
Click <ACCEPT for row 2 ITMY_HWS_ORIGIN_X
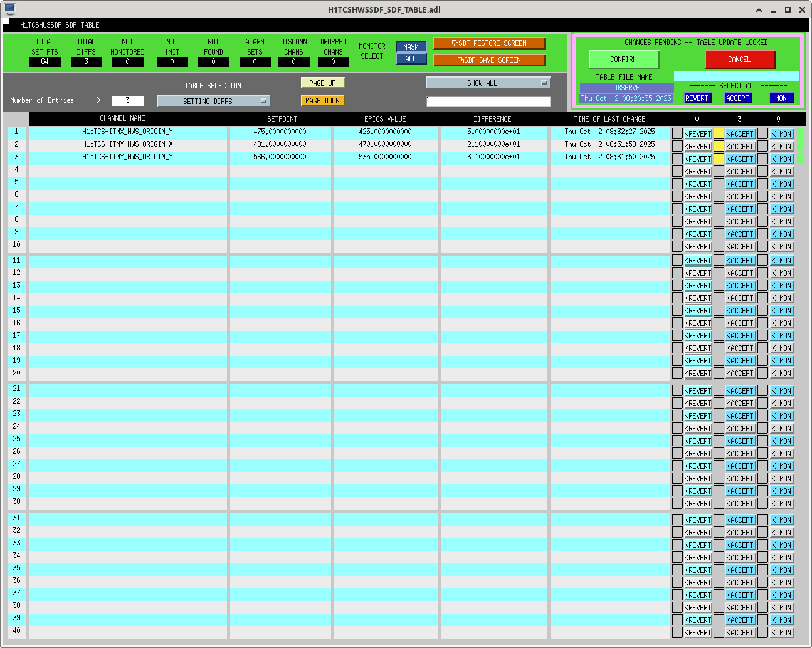(x=740, y=147)
